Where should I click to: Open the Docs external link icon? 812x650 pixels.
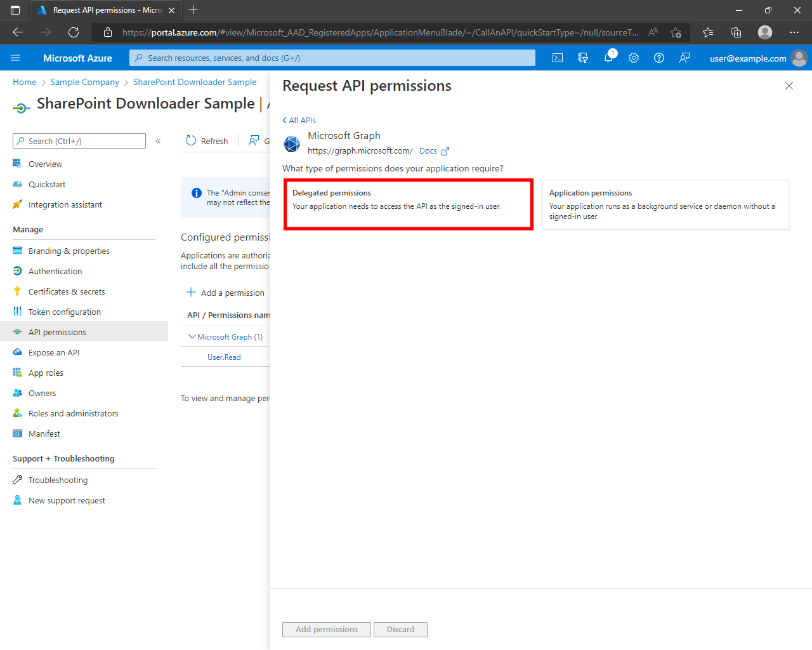pos(445,151)
